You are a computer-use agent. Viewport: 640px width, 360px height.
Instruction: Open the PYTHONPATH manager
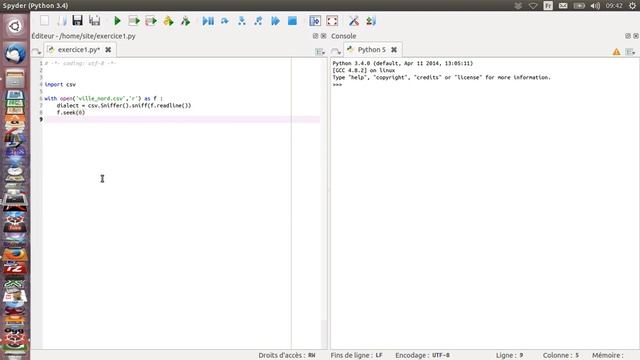coord(371,21)
